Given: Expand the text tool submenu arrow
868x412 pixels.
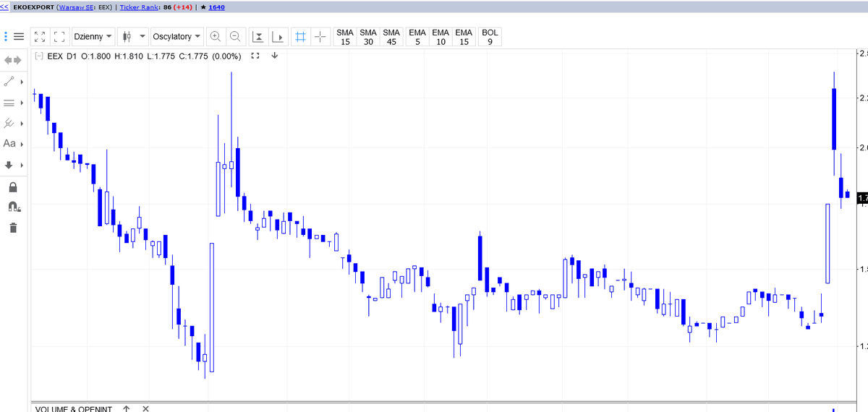Looking at the screenshot, I should 22,145.
